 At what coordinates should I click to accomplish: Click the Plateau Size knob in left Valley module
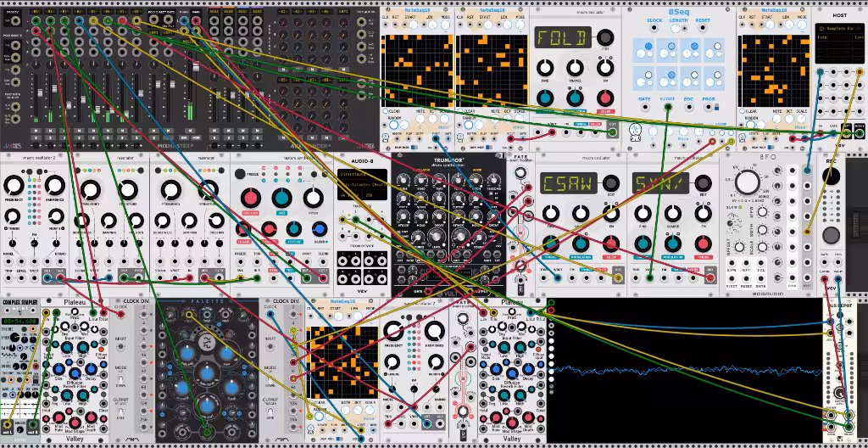[x=59, y=369]
